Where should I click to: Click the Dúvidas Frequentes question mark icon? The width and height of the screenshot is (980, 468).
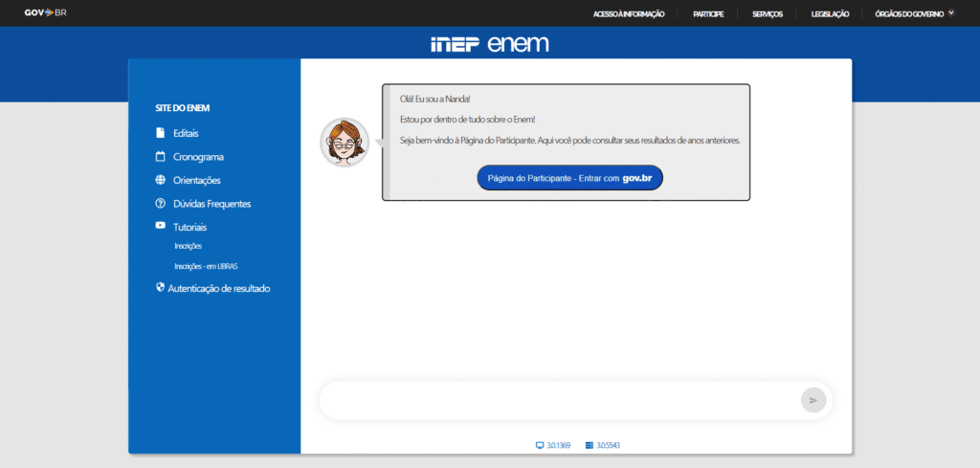pyautogui.click(x=160, y=203)
